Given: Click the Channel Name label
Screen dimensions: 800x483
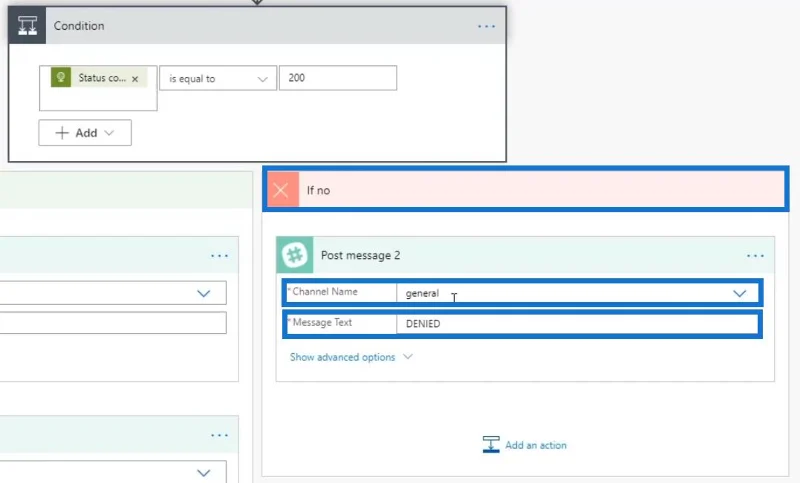Looking at the screenshot, I should point(324,292).
